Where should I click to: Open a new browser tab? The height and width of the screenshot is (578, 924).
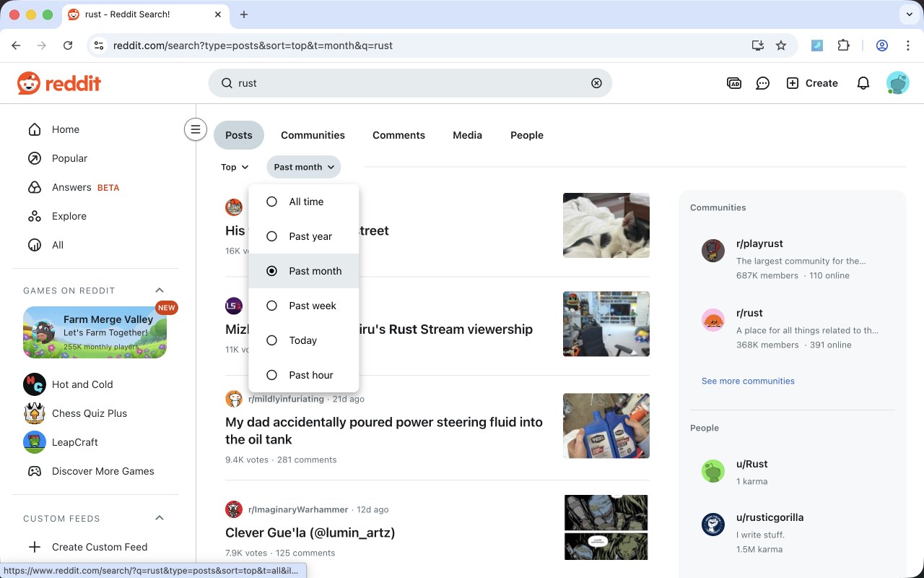click(244, 14)
